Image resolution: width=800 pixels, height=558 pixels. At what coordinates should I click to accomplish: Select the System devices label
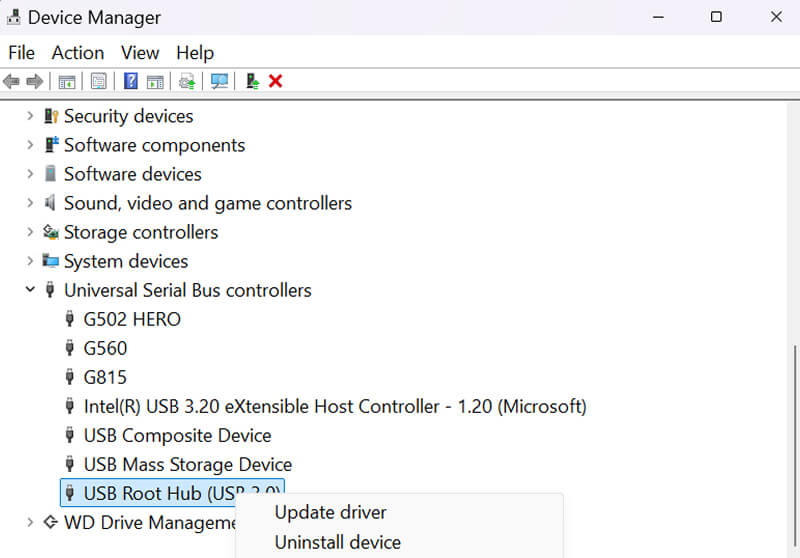126,261
